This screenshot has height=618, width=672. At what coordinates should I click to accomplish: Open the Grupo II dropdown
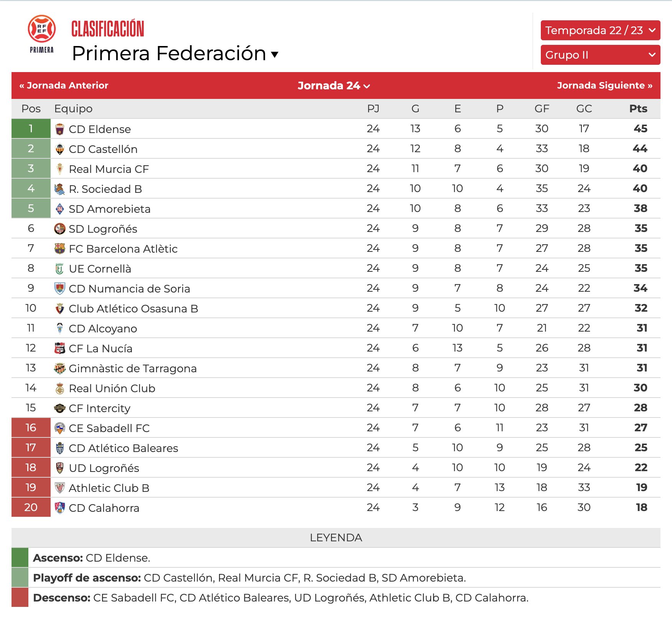[600, 55]
